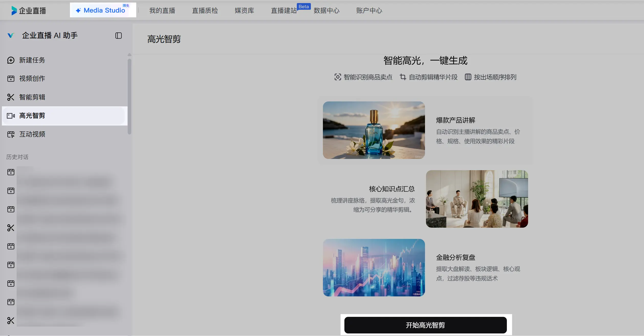Viewport: 644px width, 336px height.
Task: Click the columns icon before 按出场顺序排列
Action: point(468,77)
